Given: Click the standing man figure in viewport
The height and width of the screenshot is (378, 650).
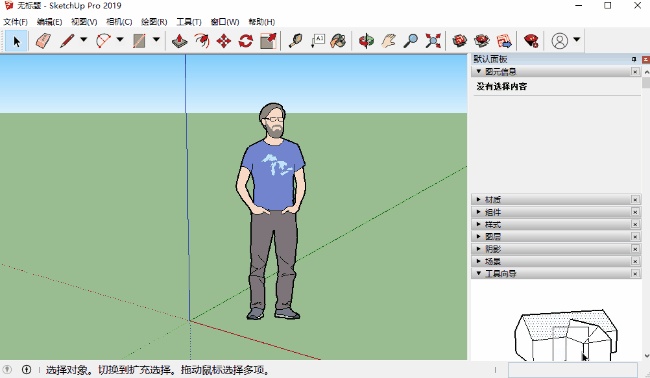Looking at the screenshot, I should 272,211.
